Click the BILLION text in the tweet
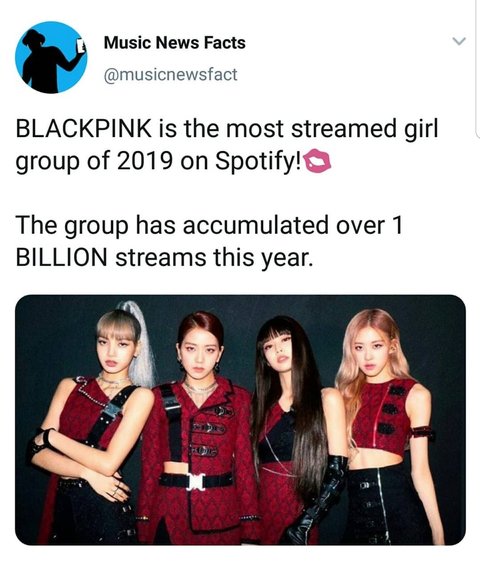Screen dimensions: 480x561 coord(62,258)
